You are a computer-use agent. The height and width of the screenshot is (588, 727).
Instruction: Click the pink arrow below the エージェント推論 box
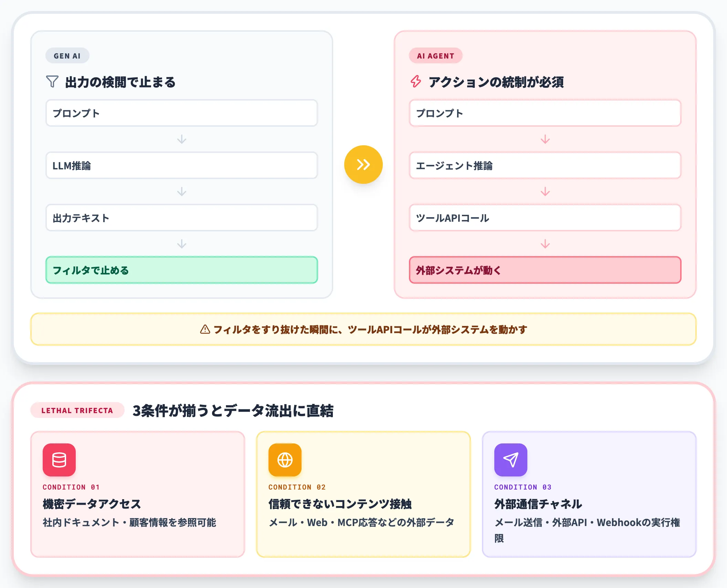pos(545,192)
